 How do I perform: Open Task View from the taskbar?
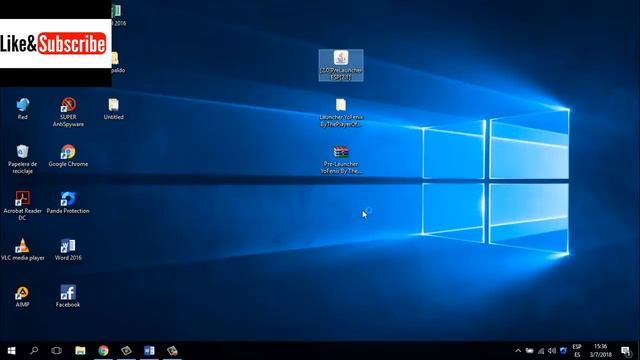(x=57, y=351)
